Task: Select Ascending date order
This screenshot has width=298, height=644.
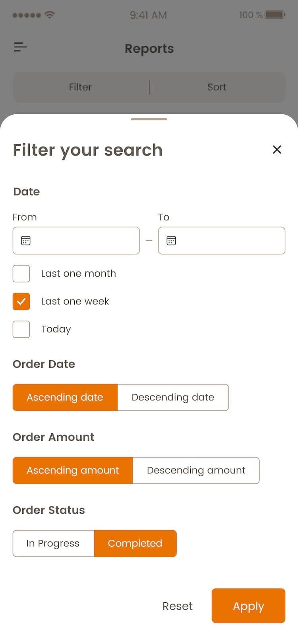Action: tap(65, 397)
